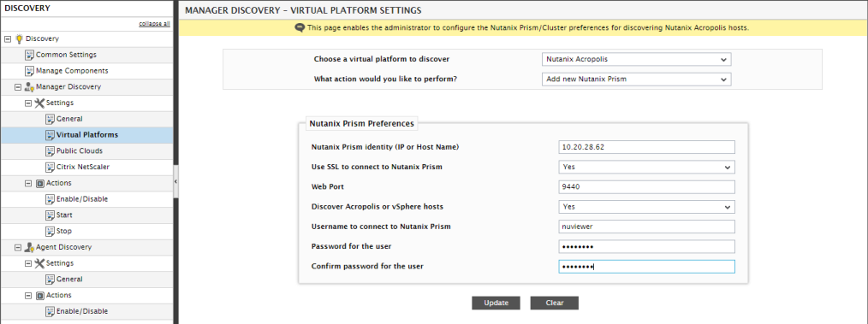Collapse the Agent Discovery node
Viewport: 868px width, 324px height.
click(18, 247)
